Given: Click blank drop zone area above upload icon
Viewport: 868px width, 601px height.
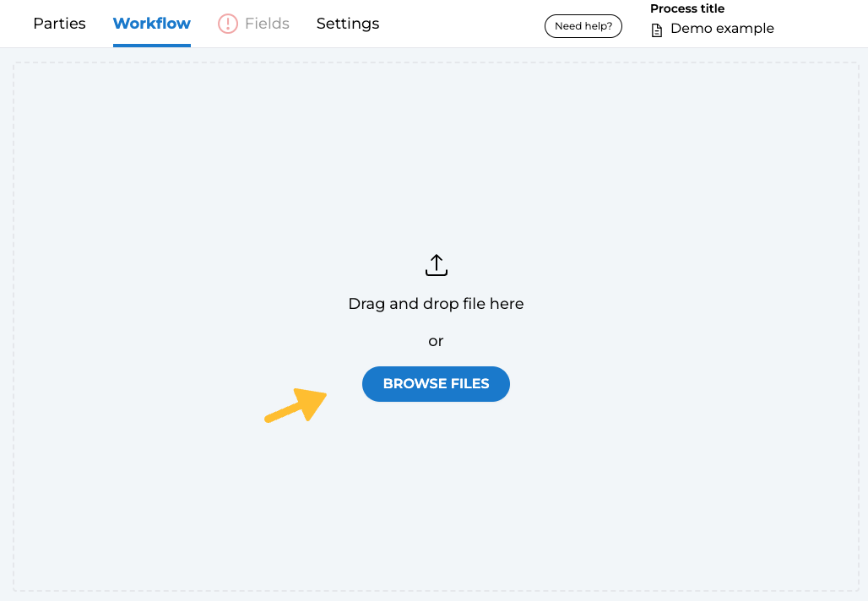Looking at the screenshot, I should click(x=436, y=152).
